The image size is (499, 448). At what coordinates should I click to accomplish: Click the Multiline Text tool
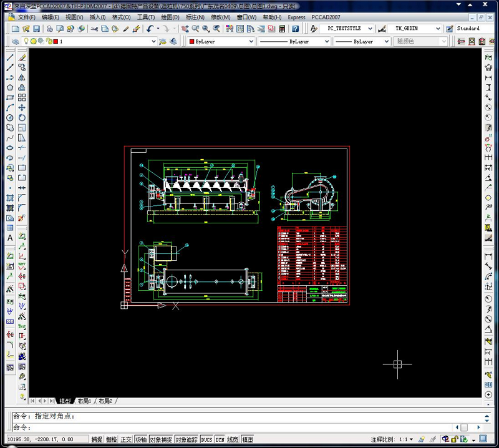pos(10,238)
